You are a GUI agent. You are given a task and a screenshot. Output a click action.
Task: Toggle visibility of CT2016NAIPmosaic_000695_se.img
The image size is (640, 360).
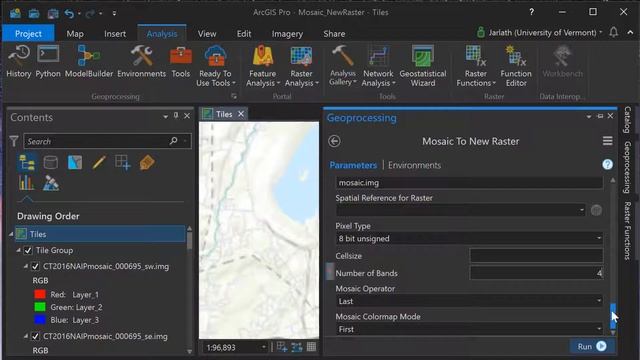[35, 337]
